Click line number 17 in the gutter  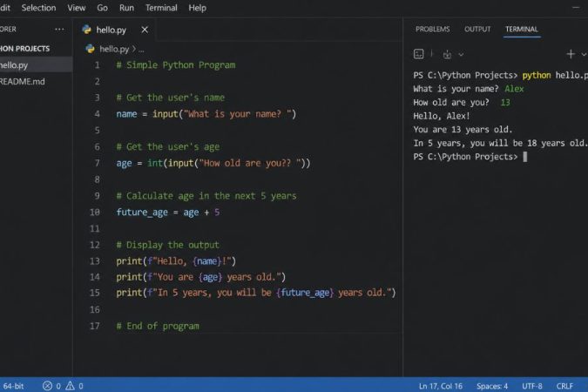click(x=94, y=326)
